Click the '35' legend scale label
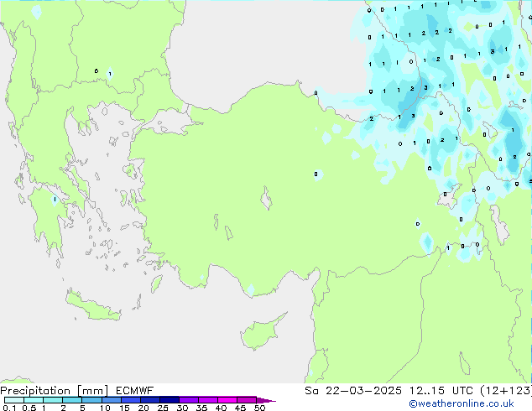Screen dimensions: 532x411 (x=201, y=408)
